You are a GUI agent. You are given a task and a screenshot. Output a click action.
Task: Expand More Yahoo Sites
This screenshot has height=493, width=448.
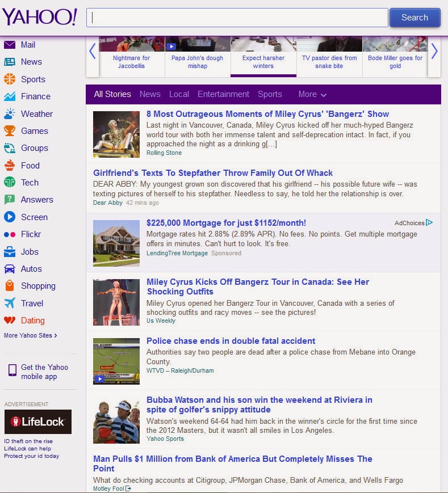pos(31,335)
